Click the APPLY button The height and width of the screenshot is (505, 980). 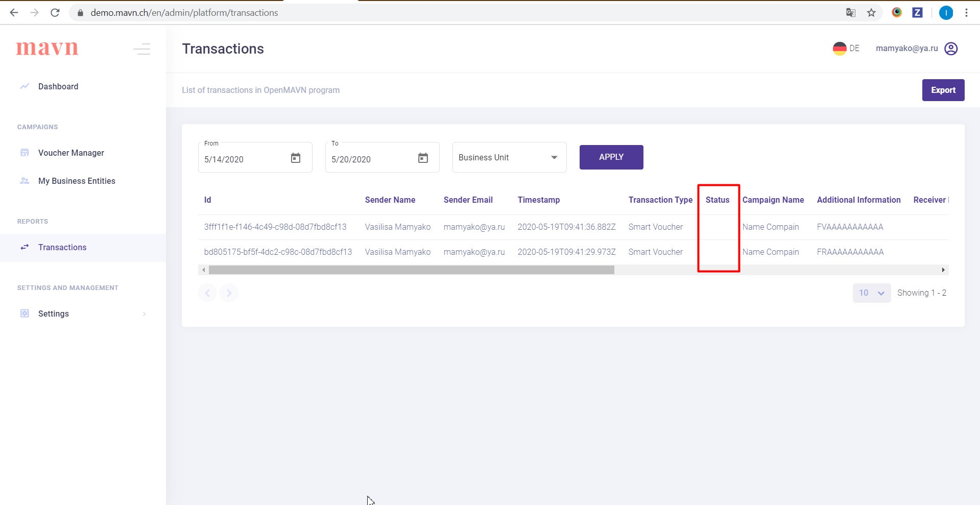[611, 157]
